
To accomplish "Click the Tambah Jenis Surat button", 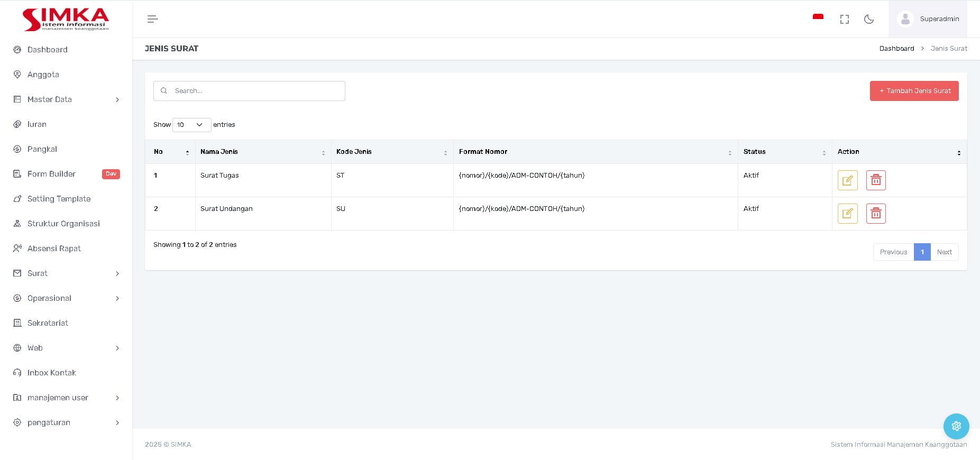I will (914, 91).
